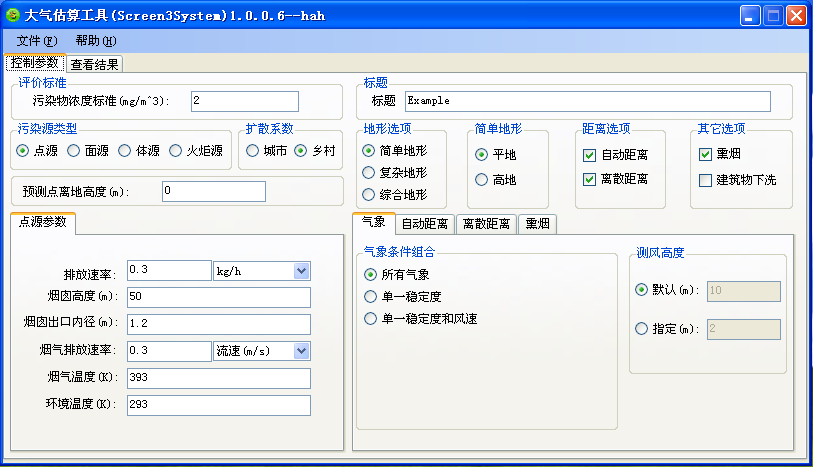Click the 污染物浓度标准 input field

coord(245,101)
